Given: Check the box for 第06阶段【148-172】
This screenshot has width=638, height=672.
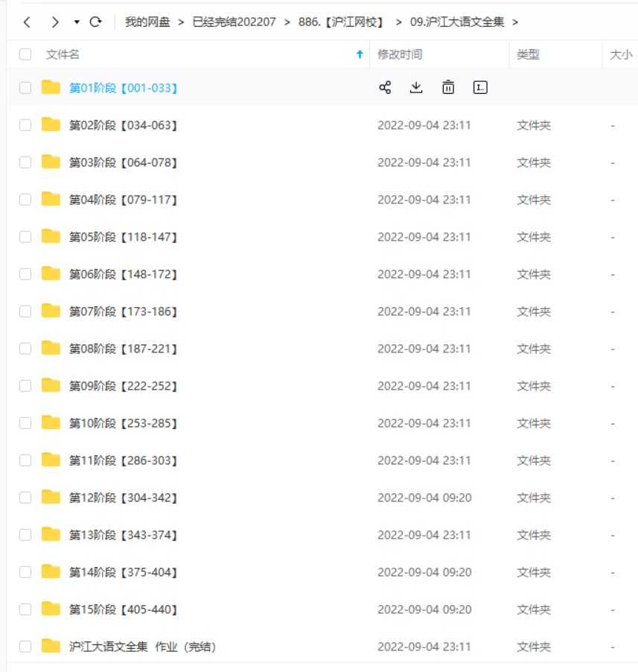Looking at the screenshot, I should pyautogui.click(x=25, y=274).
